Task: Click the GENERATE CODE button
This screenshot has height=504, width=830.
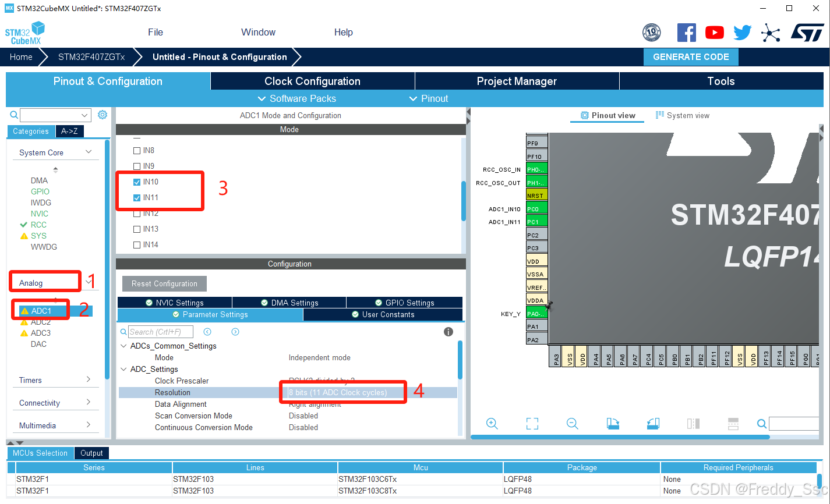Action: coord(691,57)
